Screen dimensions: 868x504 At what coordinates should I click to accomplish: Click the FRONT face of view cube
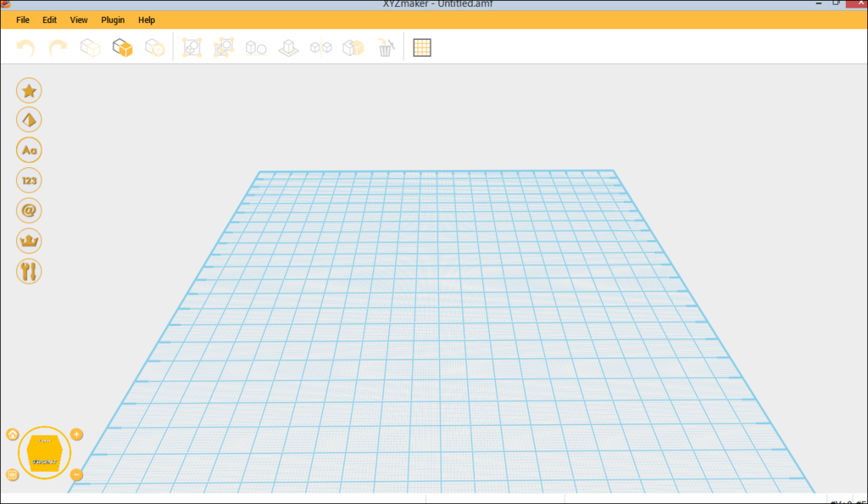point(45,461)
